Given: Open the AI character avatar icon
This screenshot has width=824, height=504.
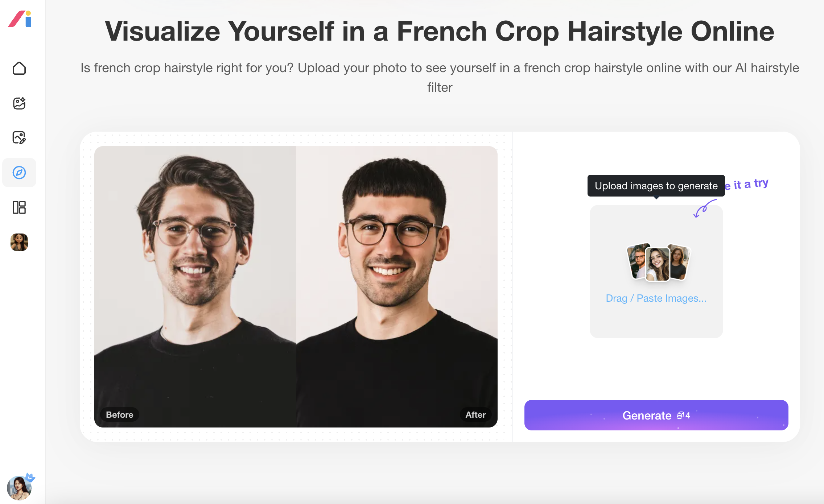Looking at the screenshot, I should click(x=19, y=242).
